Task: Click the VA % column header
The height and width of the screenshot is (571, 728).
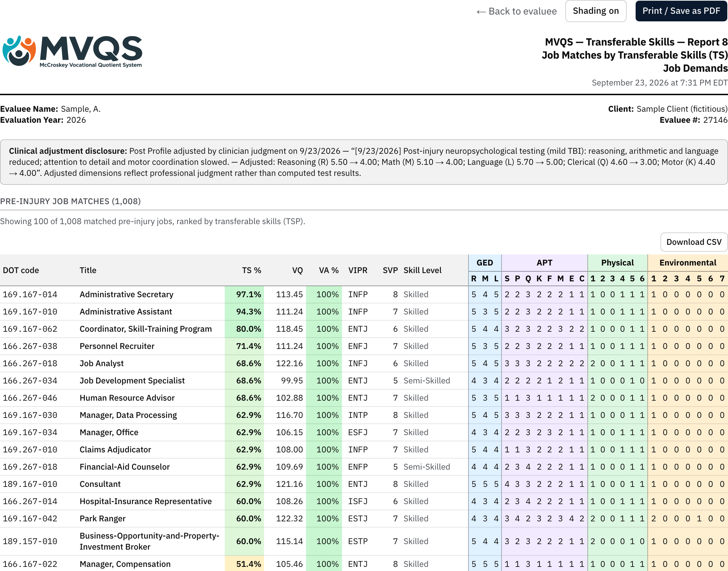Action: pos(328,270)
